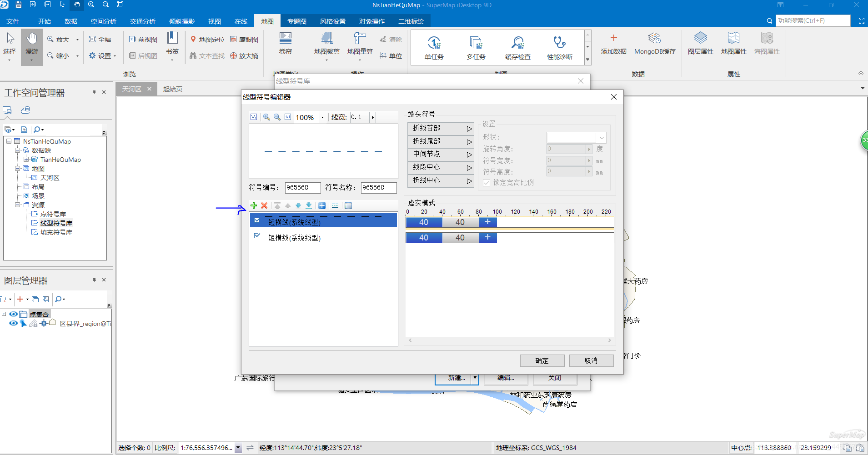The width and height of the screenshot is (868, 455).
Task: Click 地图定位 map locate tool
Action: [x=207, y=40]
